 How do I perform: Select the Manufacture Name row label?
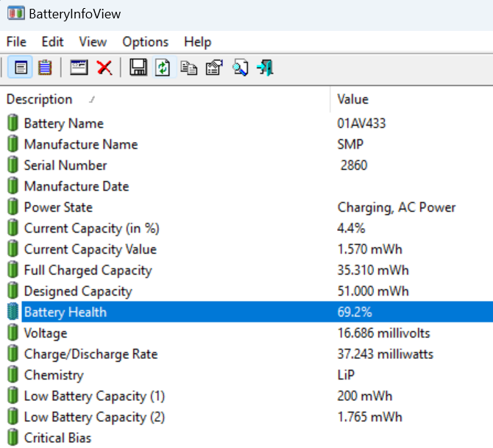(81, 144)
